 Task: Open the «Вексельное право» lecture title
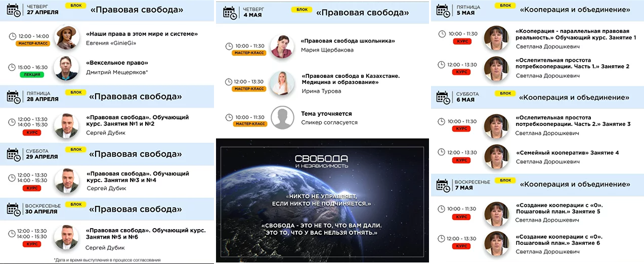tap(117, 63)
